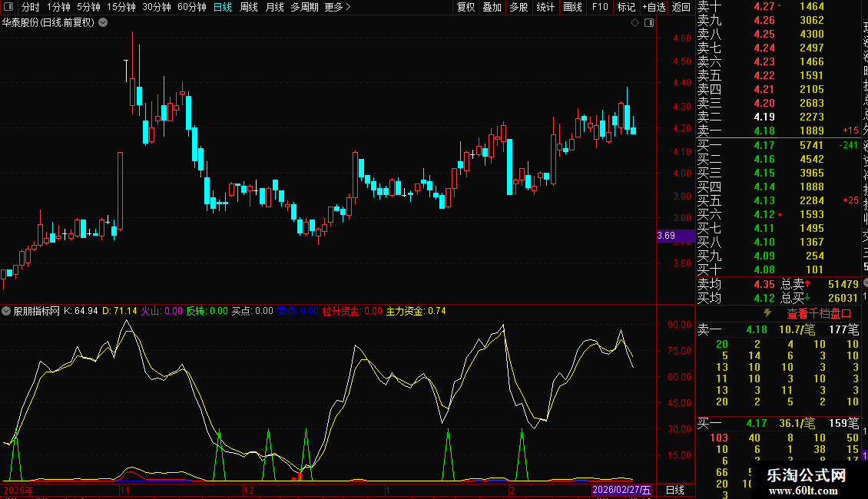
Task: Click the lightning bolt icon by 查看千档盘口
Action: tap(767, 313)
